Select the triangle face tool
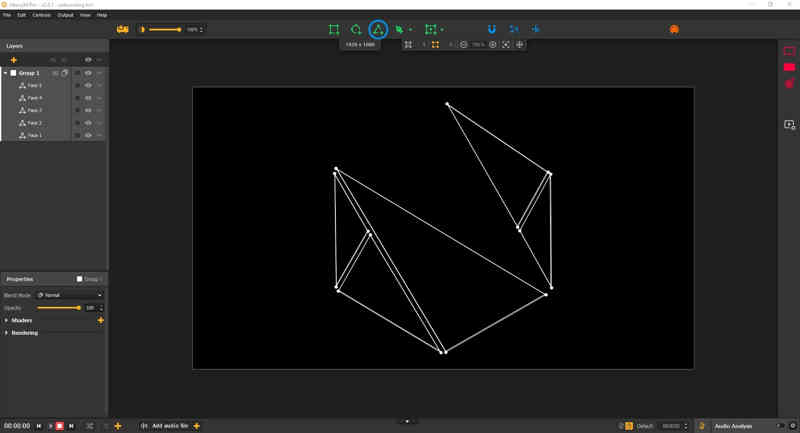 [x=378, y=30]
